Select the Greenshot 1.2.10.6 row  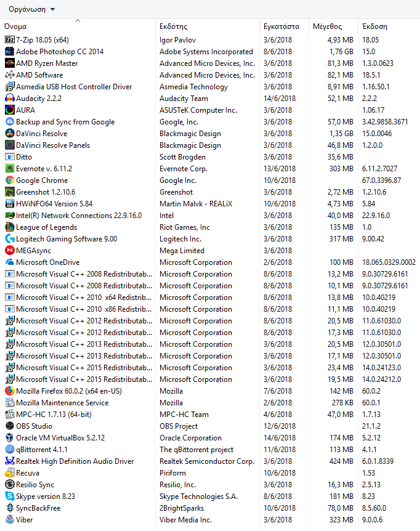pos(210,192)
